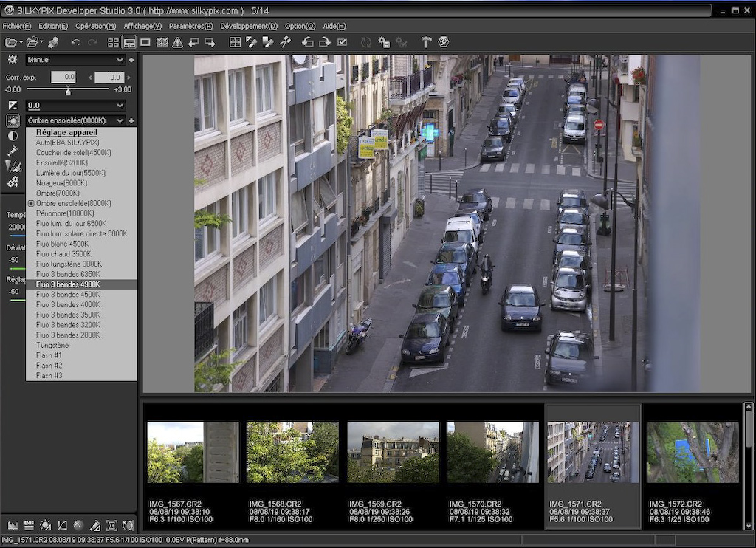Switch to thumbnail grid view mode
This screenshot has height=548, width=756.
(x=113, y=42)
